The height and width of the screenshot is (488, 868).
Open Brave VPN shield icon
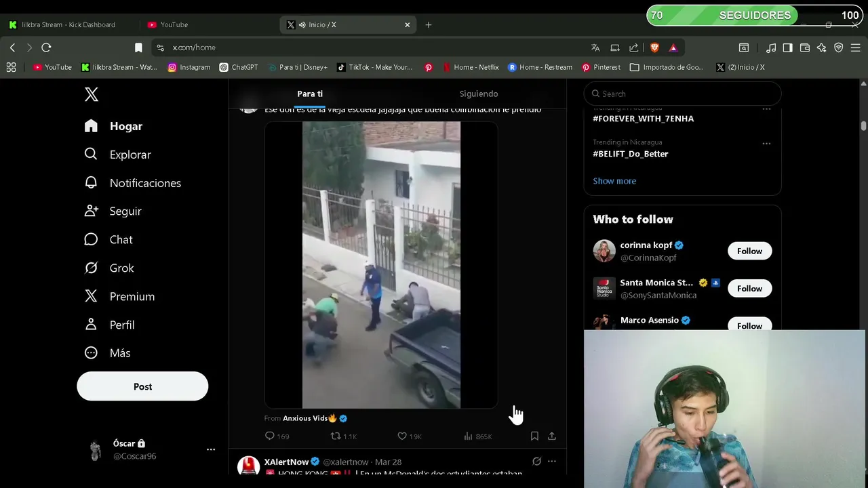[x=839, y=47]
